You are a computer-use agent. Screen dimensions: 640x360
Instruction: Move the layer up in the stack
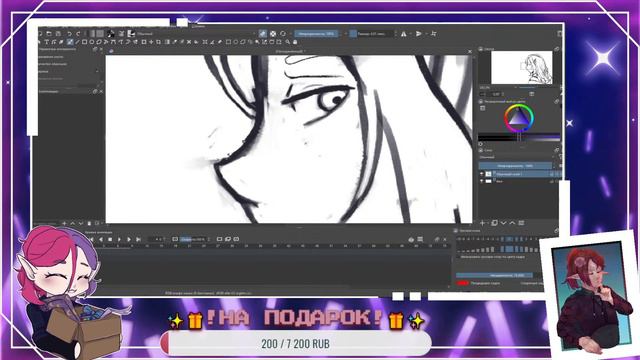[x=512, y=223]
